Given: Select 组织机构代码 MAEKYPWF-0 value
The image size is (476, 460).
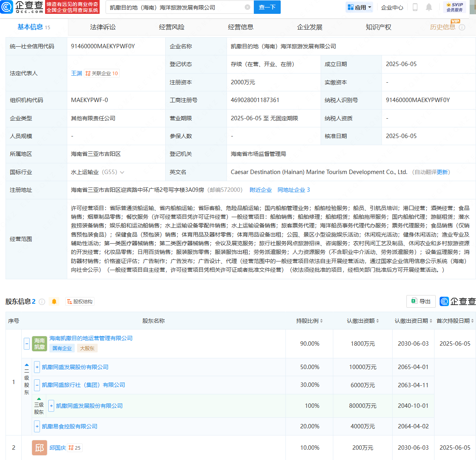Looking at the screenshot, I should click(89, 100).
